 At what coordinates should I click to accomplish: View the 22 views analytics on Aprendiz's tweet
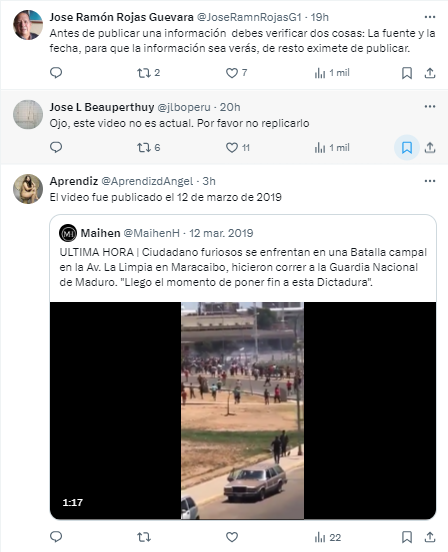click(x=328, y=537)
